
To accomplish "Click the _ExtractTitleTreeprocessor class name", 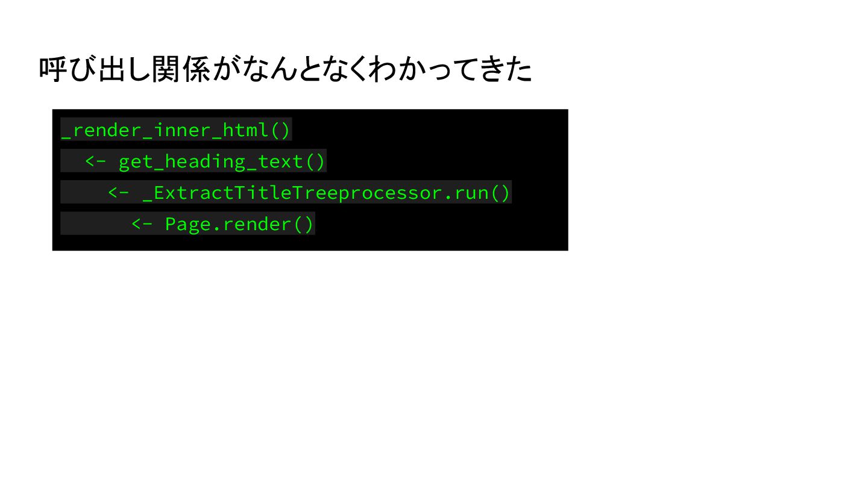I will point(292,193).
